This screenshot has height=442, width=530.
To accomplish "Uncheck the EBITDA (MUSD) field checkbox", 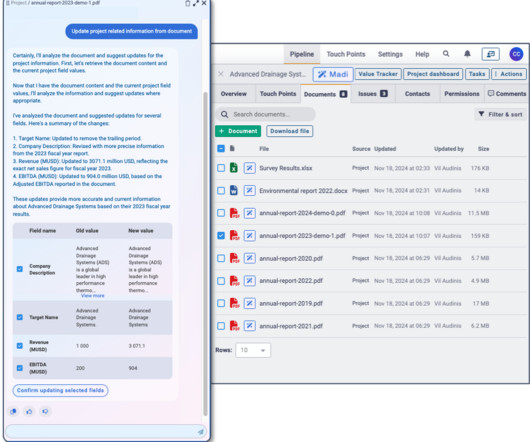I will [20, 368].
